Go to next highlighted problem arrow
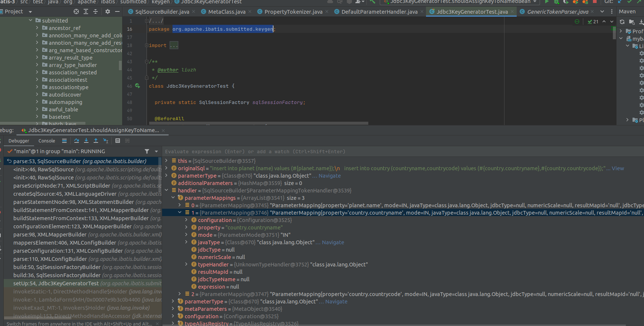Viewport: 644px width, 326px height. tap(612, 21)
